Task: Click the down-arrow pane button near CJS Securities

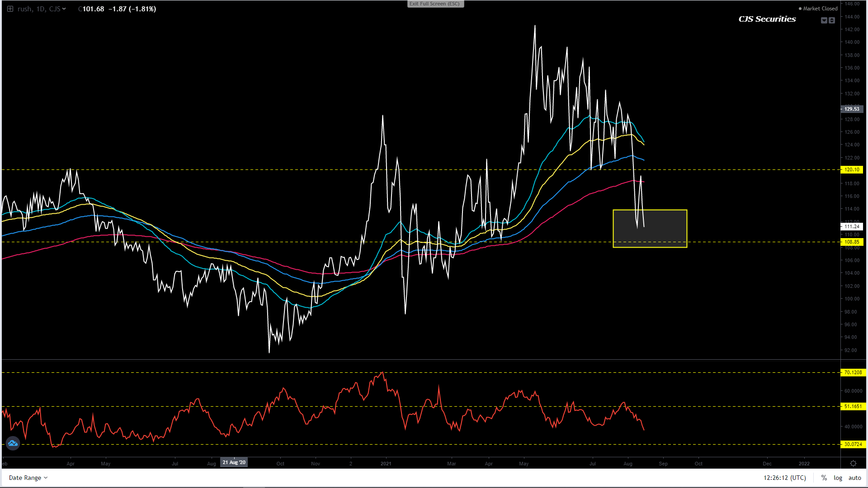Action: pyautogui.click(x=824, y=20)
